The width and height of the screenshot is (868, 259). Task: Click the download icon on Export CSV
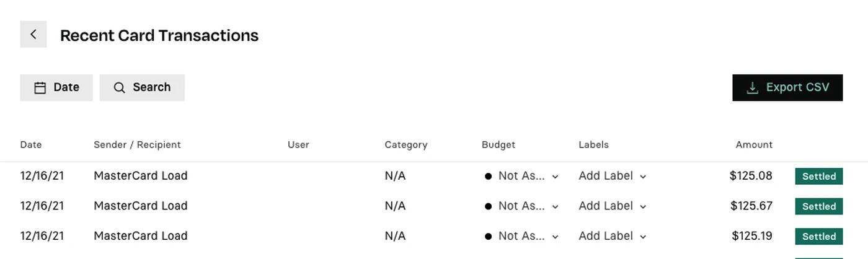pos(752,88)
